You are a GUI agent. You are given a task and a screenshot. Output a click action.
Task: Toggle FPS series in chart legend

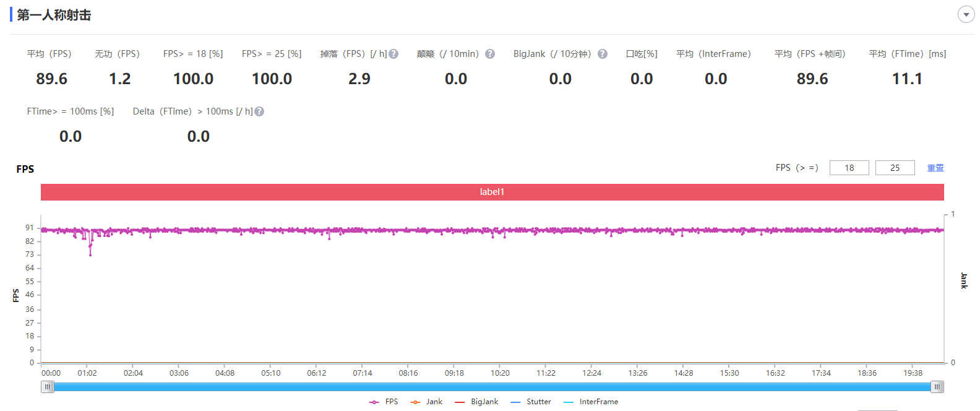384,402
